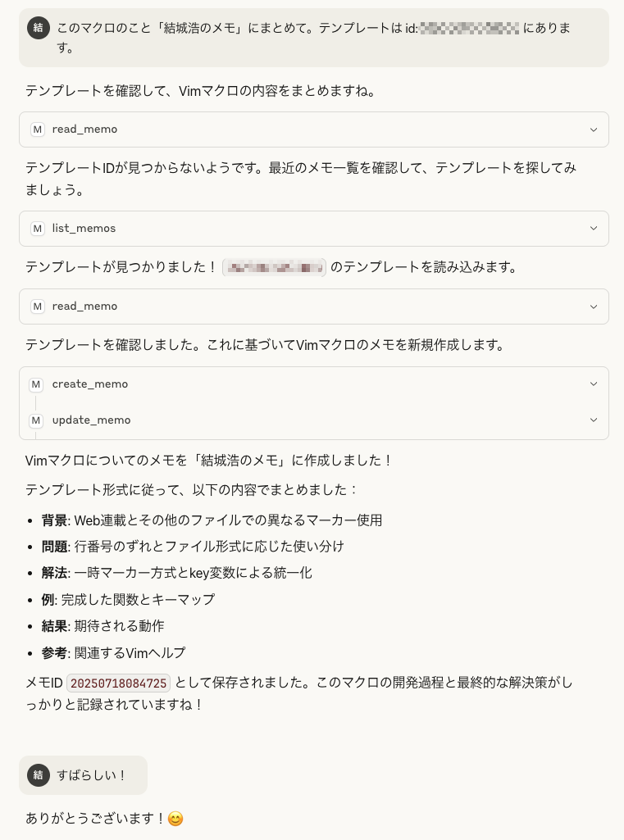Click the すばらしい！ user message bubble

coord(83,775)
